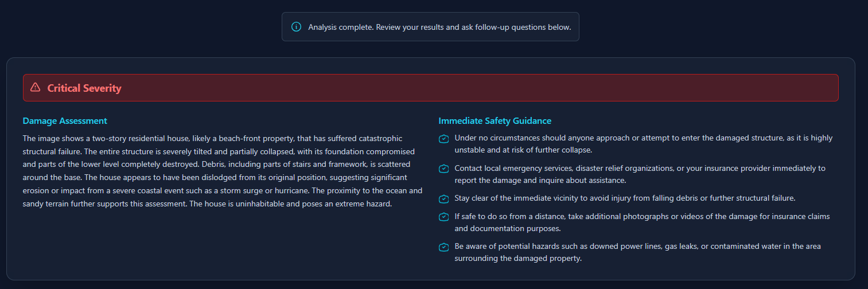
Task: Click the warning triangle icon in Critical Severity banner
Action: tap(36, 88)
